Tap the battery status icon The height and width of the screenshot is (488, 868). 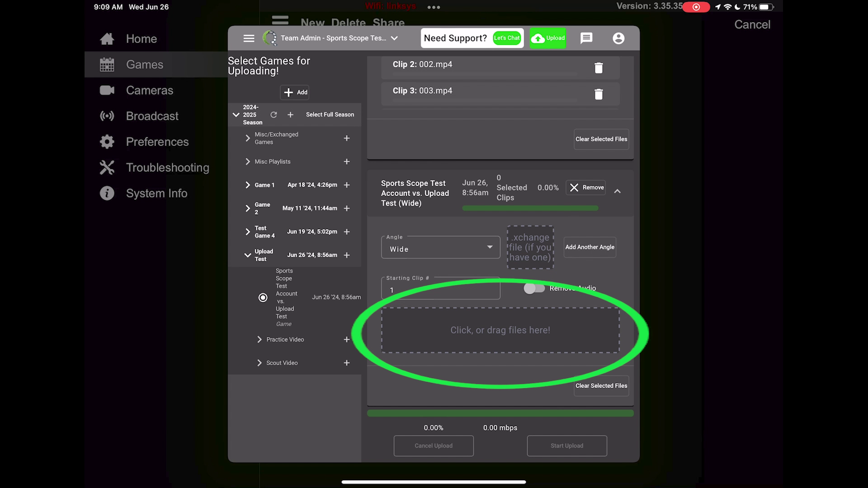(x=766, y=7)
